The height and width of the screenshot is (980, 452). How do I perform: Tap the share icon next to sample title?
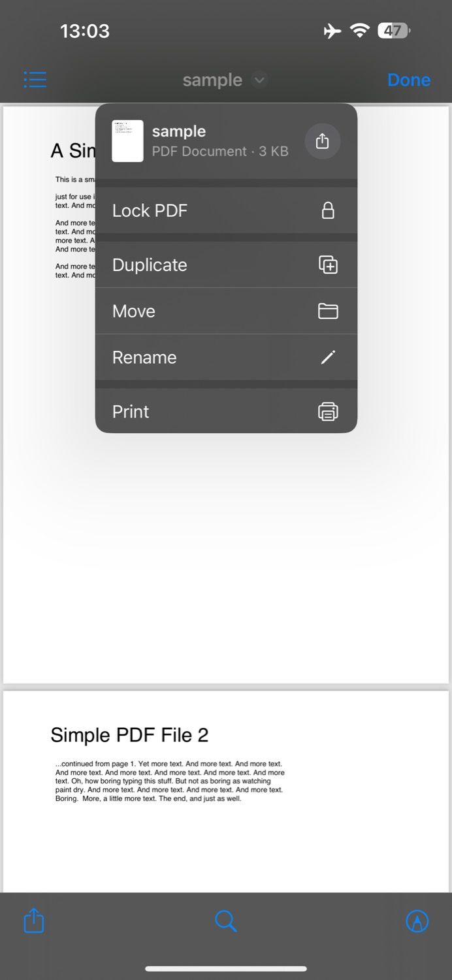pos(322,140)
